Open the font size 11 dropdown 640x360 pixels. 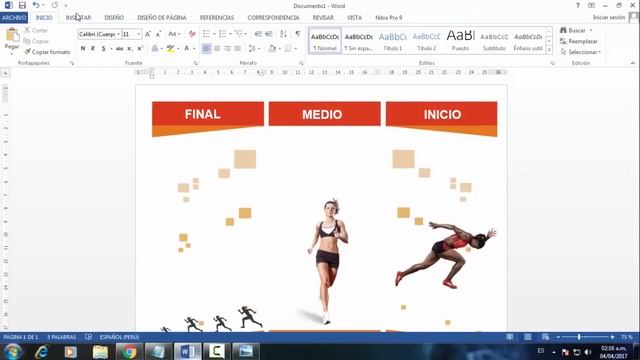pyautogui.click(x=139, y=34)
